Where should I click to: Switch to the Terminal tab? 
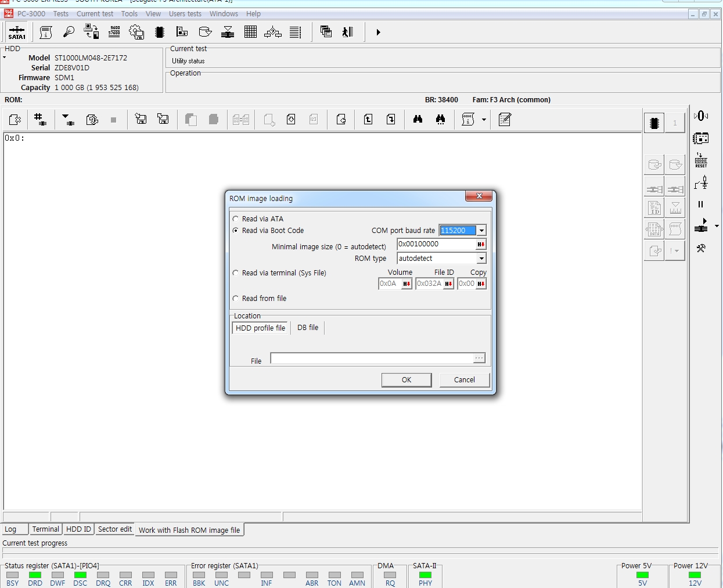[46, 529]
